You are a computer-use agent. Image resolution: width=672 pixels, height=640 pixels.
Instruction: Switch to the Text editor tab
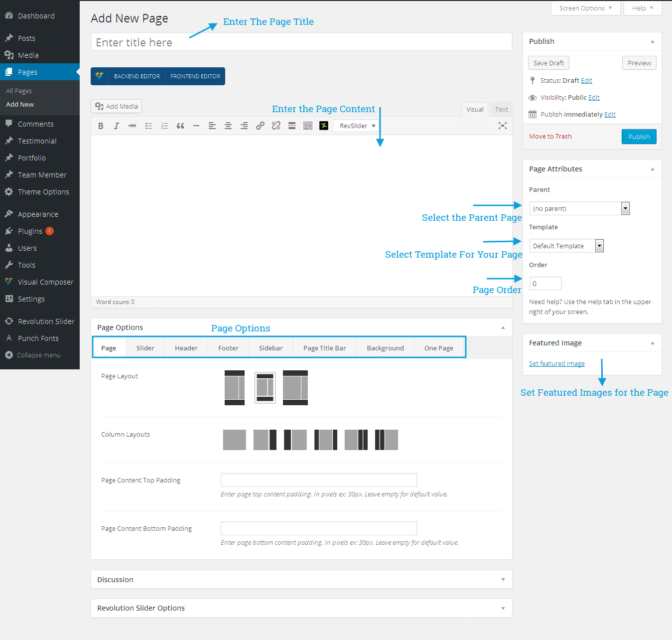(501, 110)
